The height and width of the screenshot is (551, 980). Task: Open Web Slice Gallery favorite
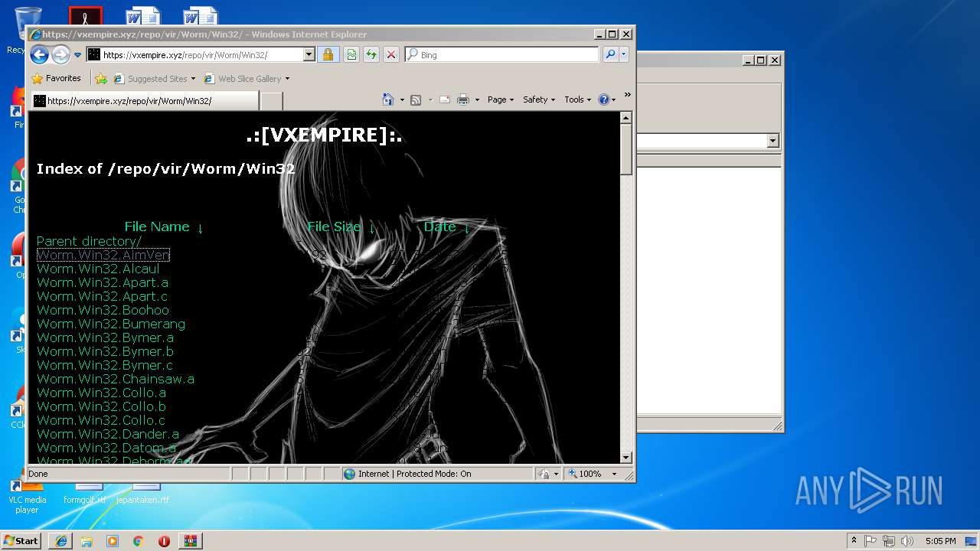click(246, 78)
